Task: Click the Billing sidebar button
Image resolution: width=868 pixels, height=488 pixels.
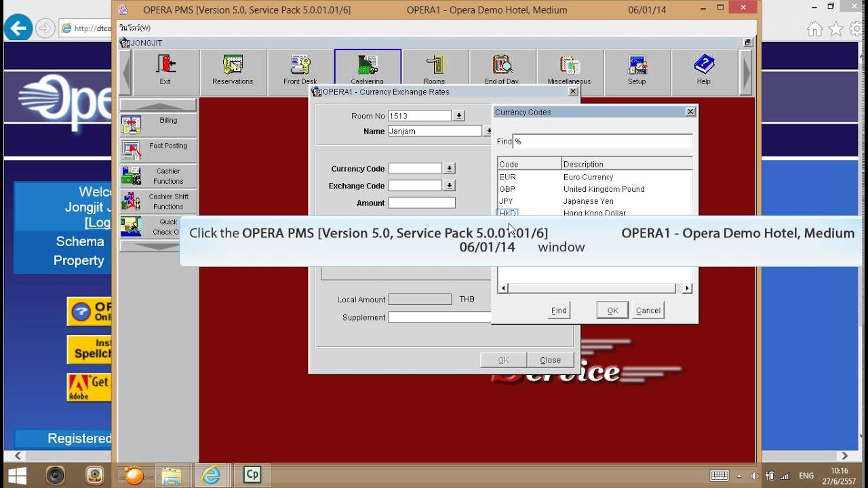Action: [158, 125]
